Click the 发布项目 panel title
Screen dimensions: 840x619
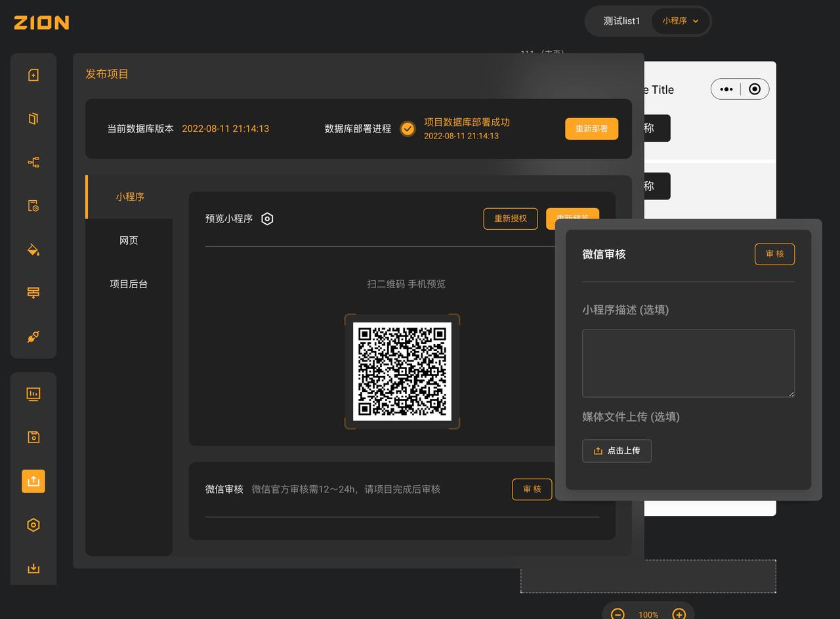coord(107,74)
